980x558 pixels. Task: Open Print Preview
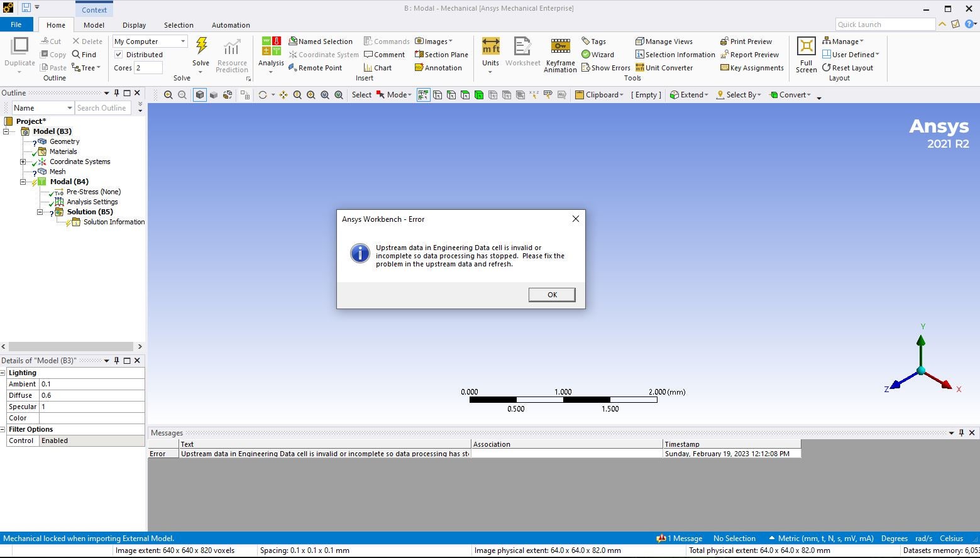[746, 41]
